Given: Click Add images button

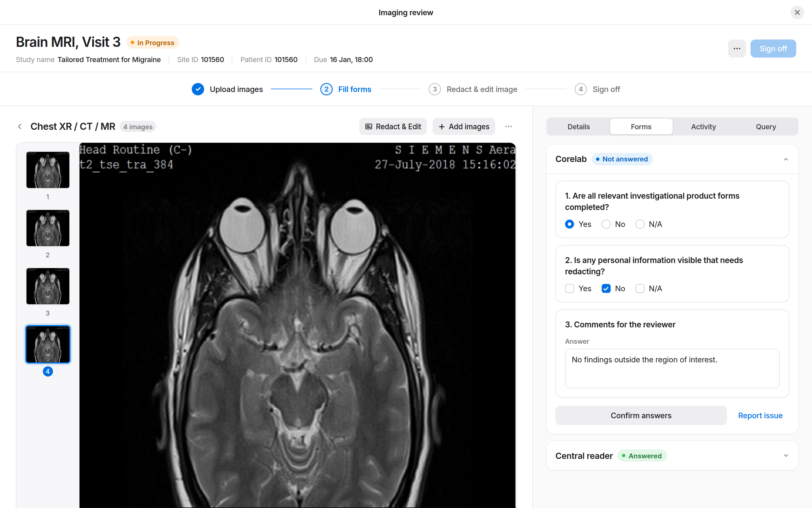Looking at the screenshot, I should (464, 126).
